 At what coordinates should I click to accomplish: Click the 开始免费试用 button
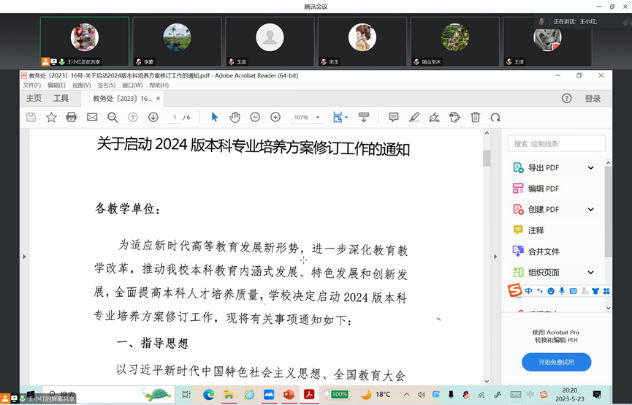pyautogui.click(x=556, y=362)
